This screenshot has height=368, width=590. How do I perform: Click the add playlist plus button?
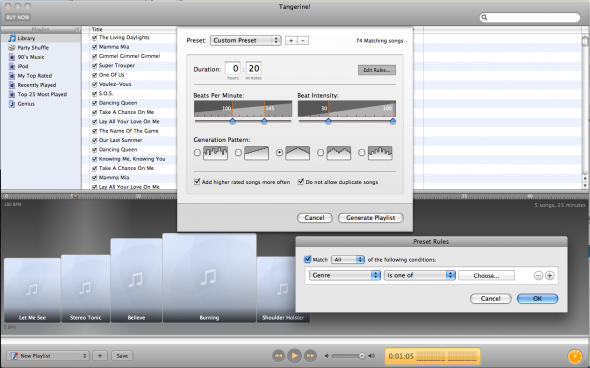pyautogui.click(x=100, y=356)
